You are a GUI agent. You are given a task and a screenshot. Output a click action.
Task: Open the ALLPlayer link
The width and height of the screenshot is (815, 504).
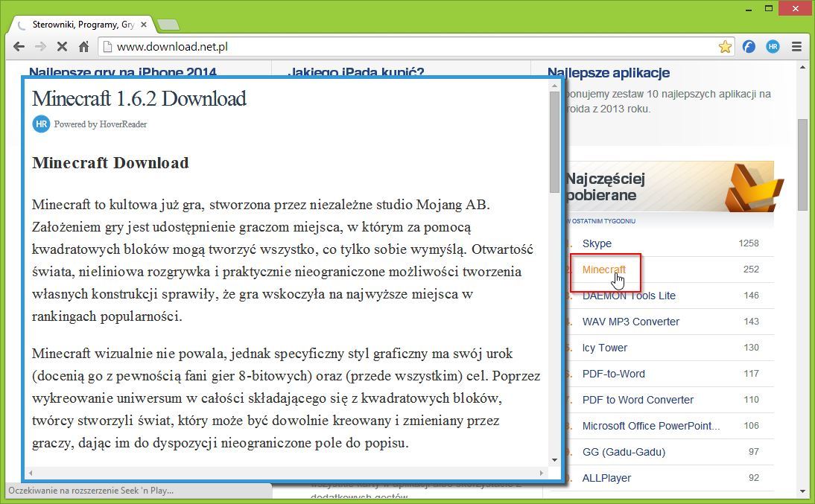(606, 477)
